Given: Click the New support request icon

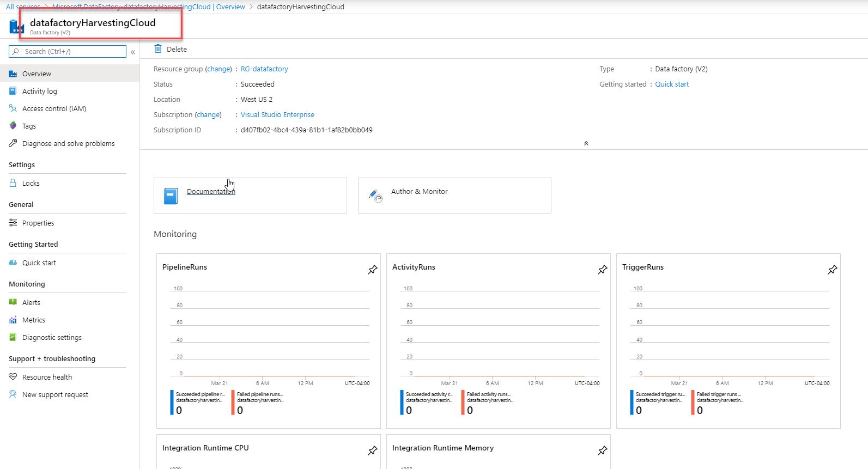Looking at the screenshot, I should pos(13,395).
